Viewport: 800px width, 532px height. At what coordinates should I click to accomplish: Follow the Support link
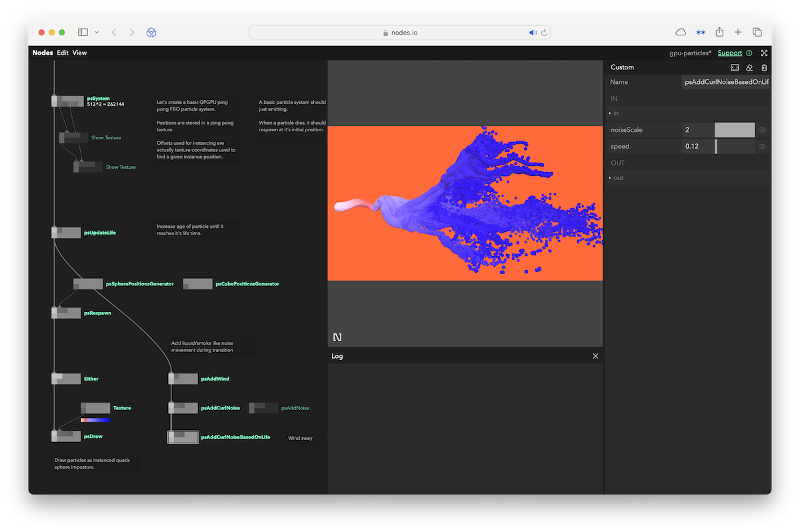pyautogui.click(x=729, y=53)
